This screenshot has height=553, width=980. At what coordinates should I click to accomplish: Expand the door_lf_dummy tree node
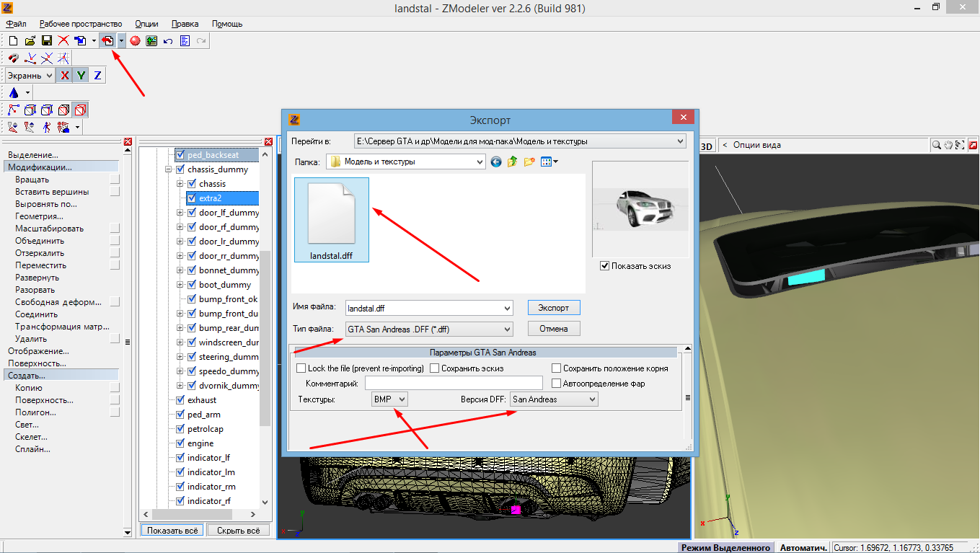[x=180, y=213]
